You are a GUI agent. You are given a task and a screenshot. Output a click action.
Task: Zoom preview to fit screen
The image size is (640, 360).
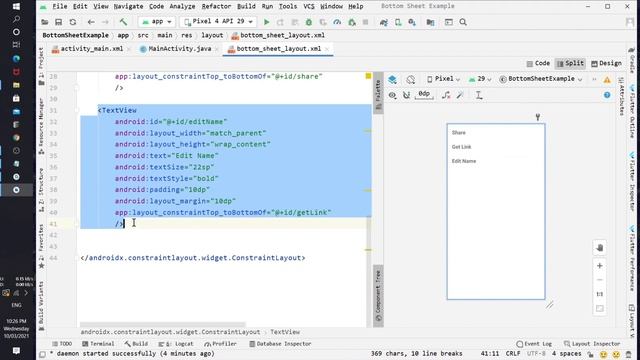[x=600, y=309]
